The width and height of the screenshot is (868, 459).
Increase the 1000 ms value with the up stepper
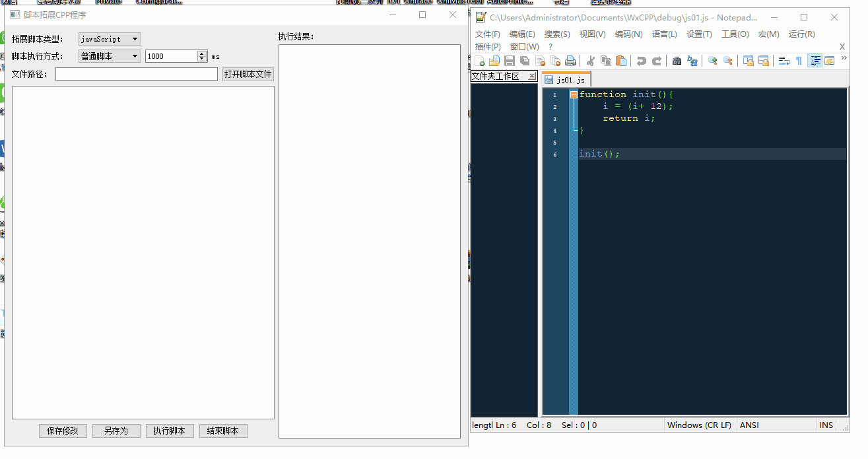pos(201,53)
